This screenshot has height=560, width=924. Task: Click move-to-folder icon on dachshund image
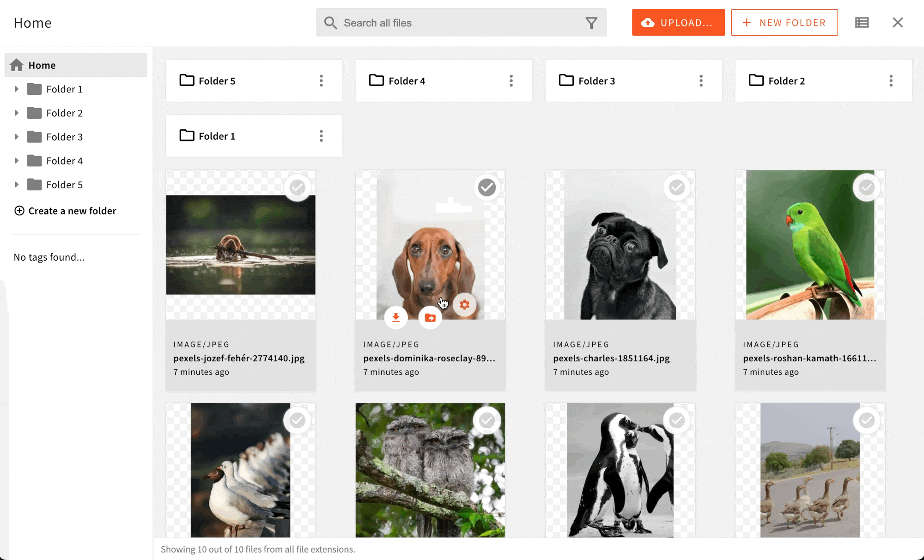click(430, 318)
